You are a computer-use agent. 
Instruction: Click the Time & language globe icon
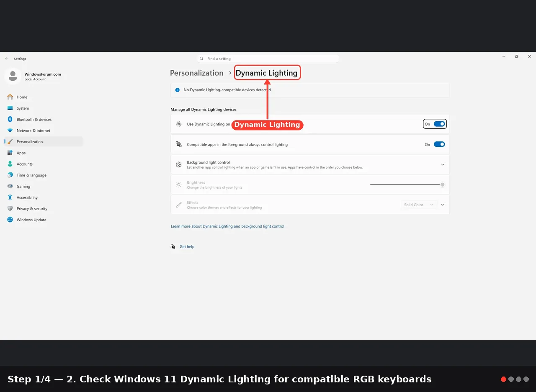pos(10,175)
